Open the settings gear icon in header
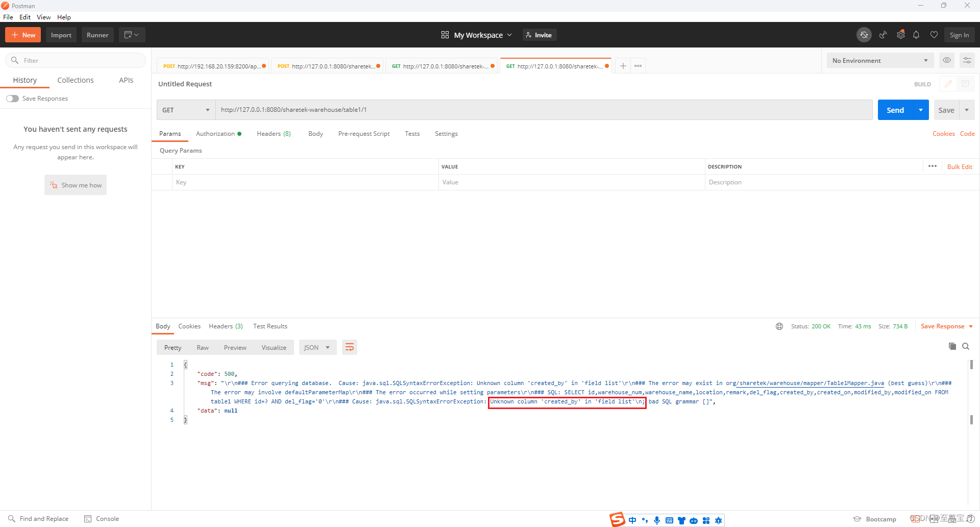980x527 pixels. click(901, 35)
